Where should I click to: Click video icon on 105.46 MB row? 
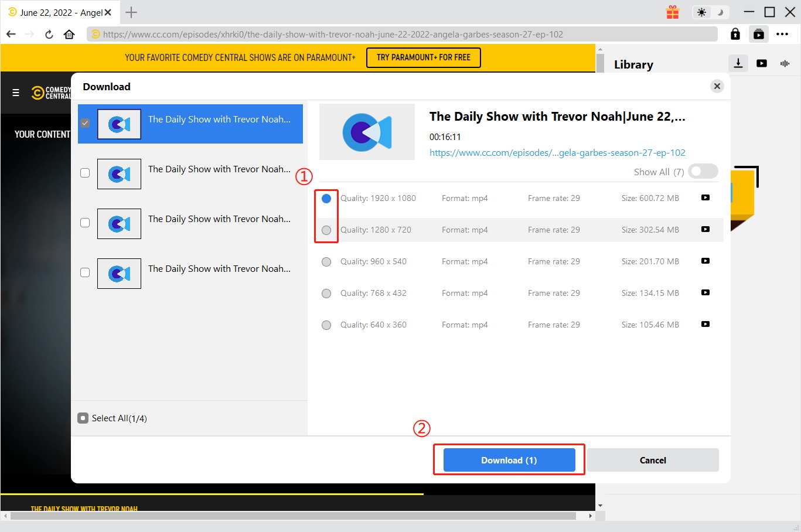click(705, 324)
